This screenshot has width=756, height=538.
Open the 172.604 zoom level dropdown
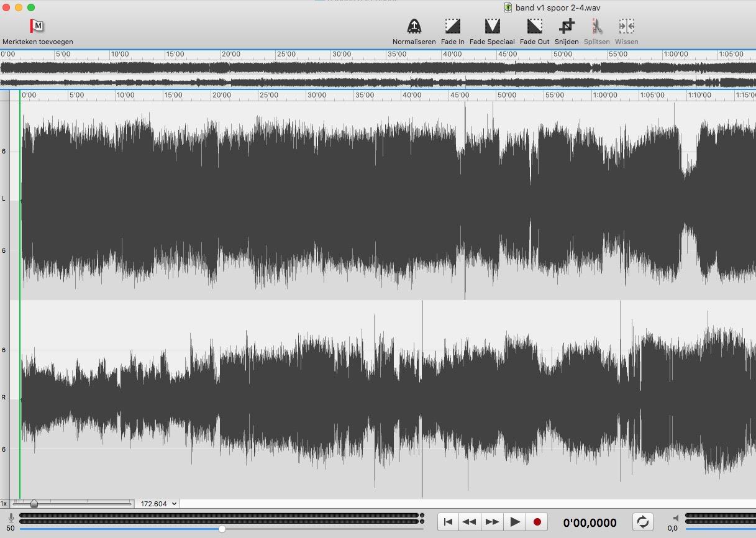coord(158,504)
